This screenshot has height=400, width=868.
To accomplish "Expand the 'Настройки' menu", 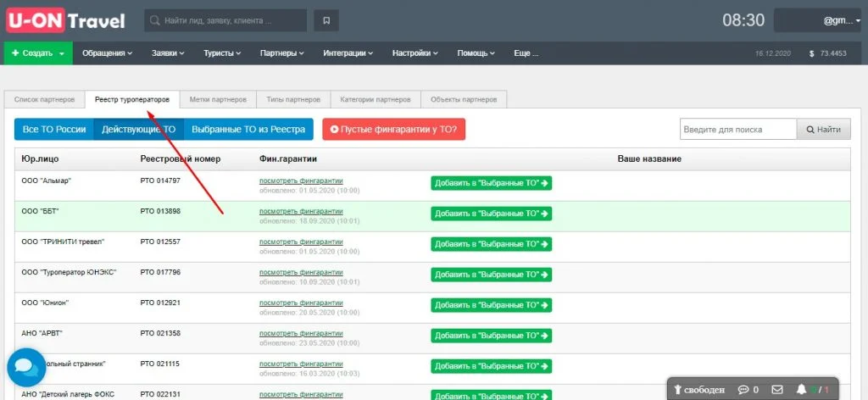I will pos(415,53).
